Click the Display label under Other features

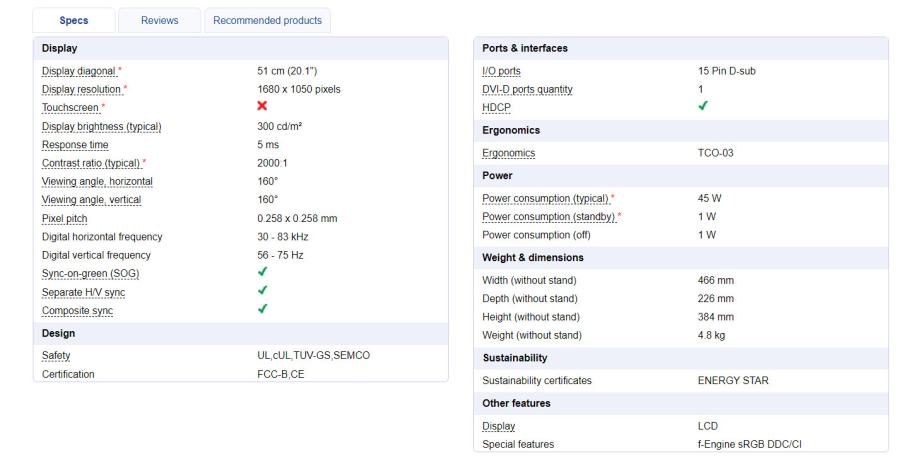499,426
